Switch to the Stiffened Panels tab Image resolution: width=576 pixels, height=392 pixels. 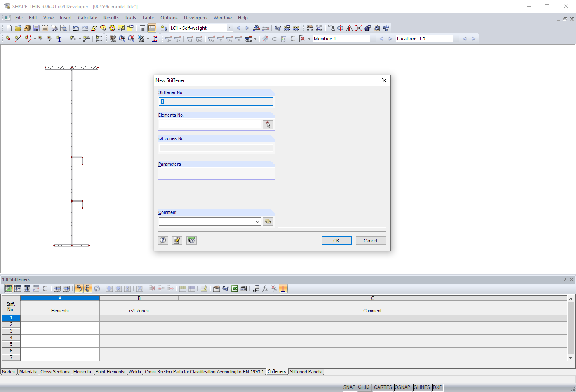[306, 371]
